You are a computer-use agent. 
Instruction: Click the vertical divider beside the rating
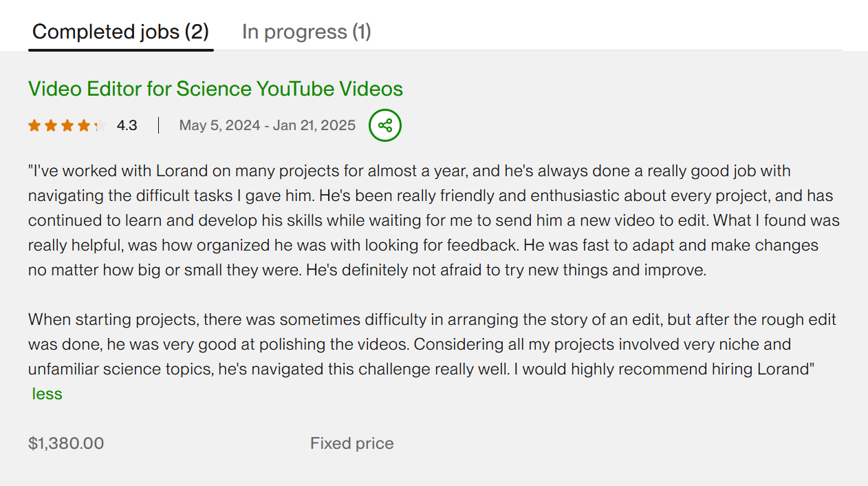158,125
